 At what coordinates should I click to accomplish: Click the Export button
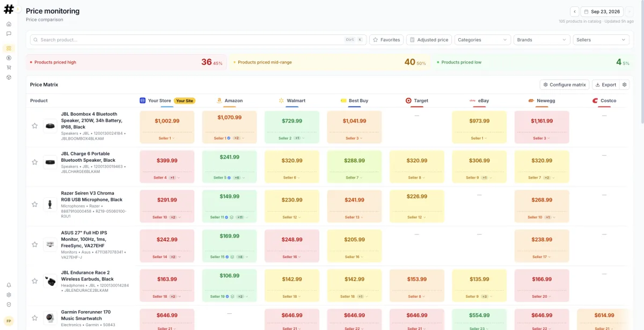pyautogui.click(x=606, y=85)
